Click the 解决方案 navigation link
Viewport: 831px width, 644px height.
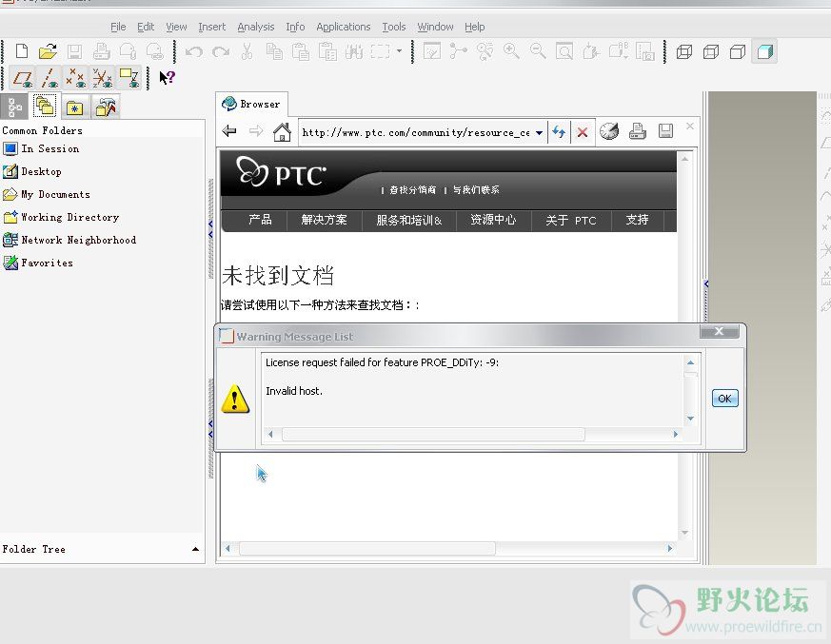[324, 220]
